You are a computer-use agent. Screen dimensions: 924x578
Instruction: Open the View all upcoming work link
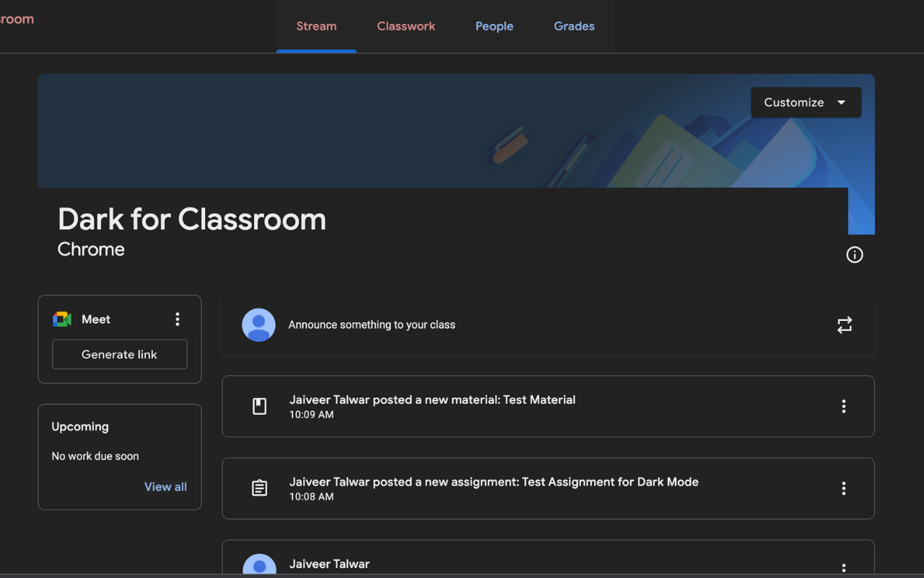(165, 487)
